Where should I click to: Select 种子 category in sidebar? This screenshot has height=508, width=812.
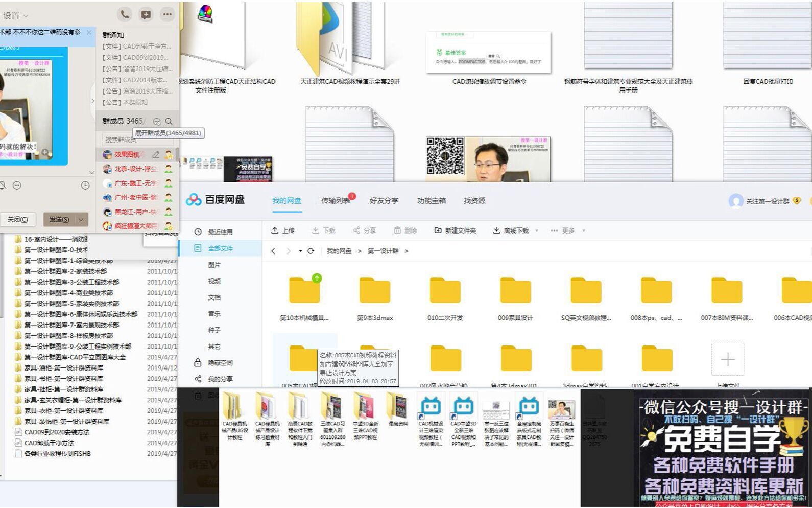coord(214,330)
